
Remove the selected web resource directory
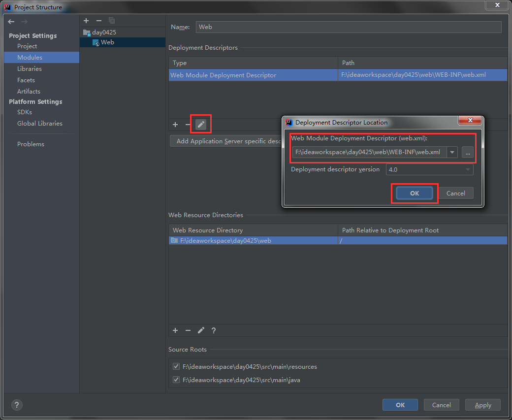tap(188, 330)
